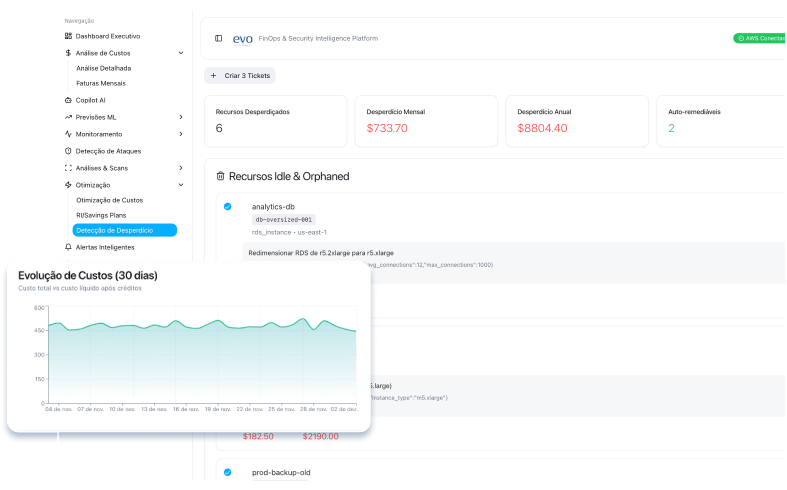Viewport: 787px width, 490px height.
Task: Click the Copilot AI robot icon
Action: click(x=68, y=100)
